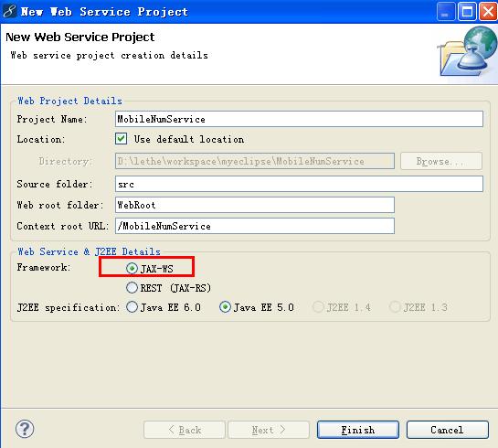Choose Java EE 6.0 specification

point(132,307)
